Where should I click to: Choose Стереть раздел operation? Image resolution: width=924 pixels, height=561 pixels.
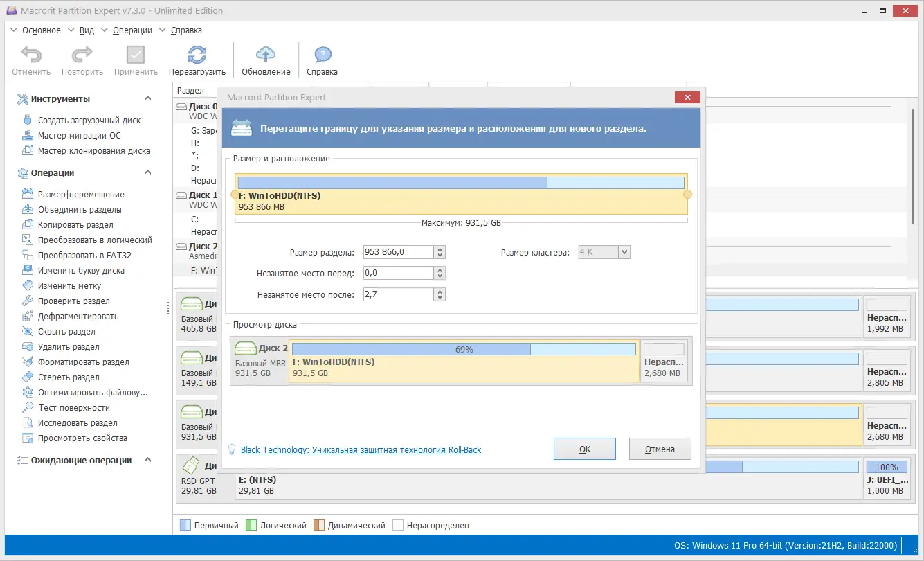(69, 377)
